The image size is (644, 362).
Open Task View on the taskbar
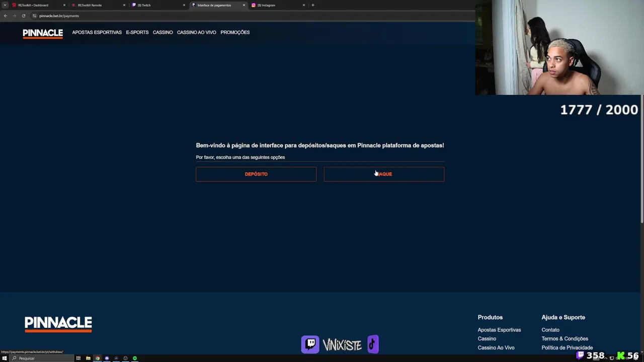78,358
